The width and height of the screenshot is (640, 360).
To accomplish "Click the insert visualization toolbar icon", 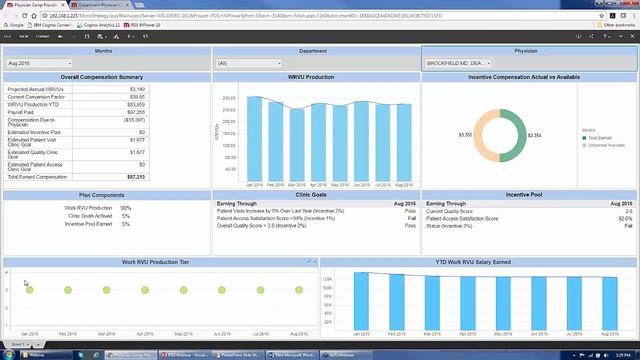I will (116, 37).
